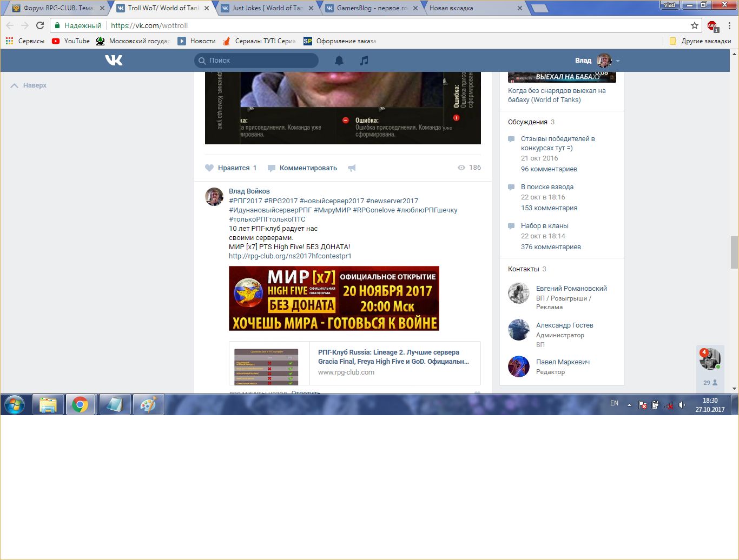Share the post with megaphone icon
This screenshot has width=739, height=560.
coord(352,168)
